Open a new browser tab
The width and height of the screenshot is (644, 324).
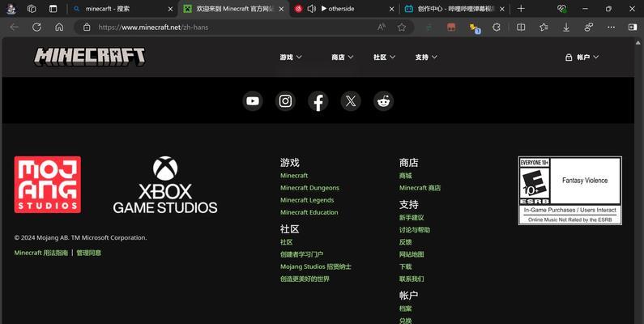tap(521, 9)
